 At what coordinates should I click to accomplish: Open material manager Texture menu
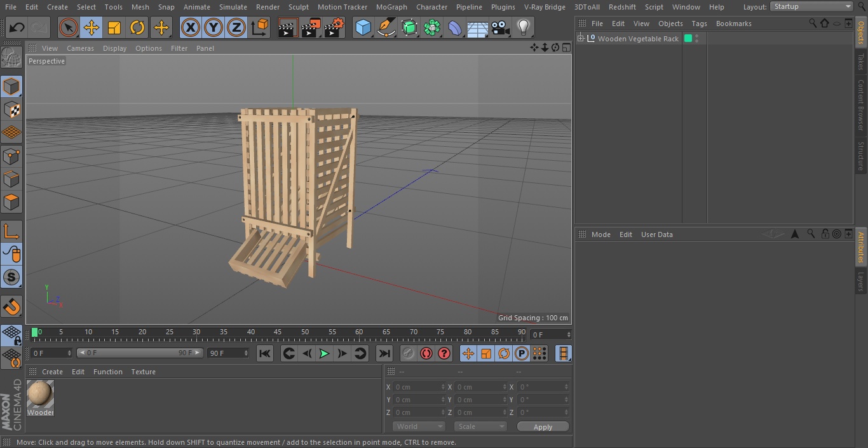point(143,372)
